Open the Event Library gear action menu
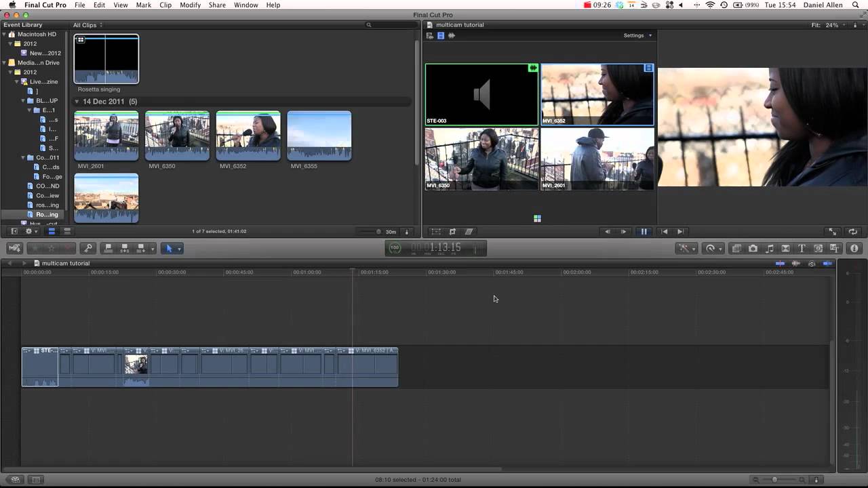 30,231
